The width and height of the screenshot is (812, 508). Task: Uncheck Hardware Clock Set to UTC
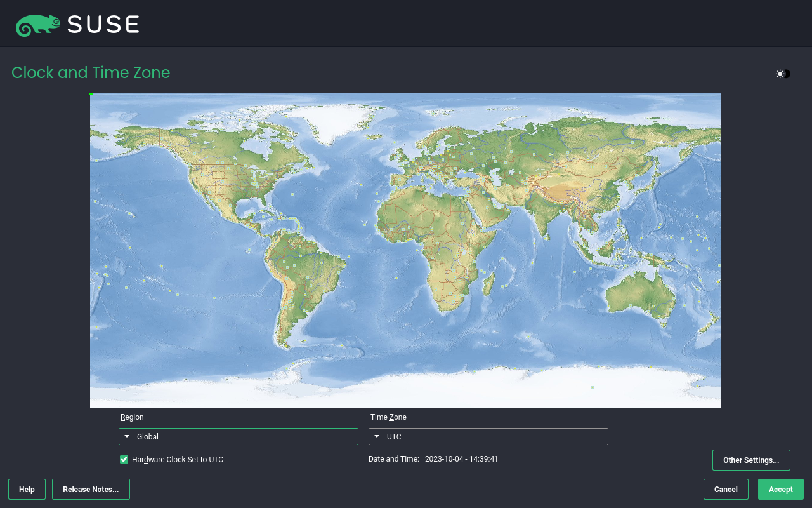(x=124, y=460)
